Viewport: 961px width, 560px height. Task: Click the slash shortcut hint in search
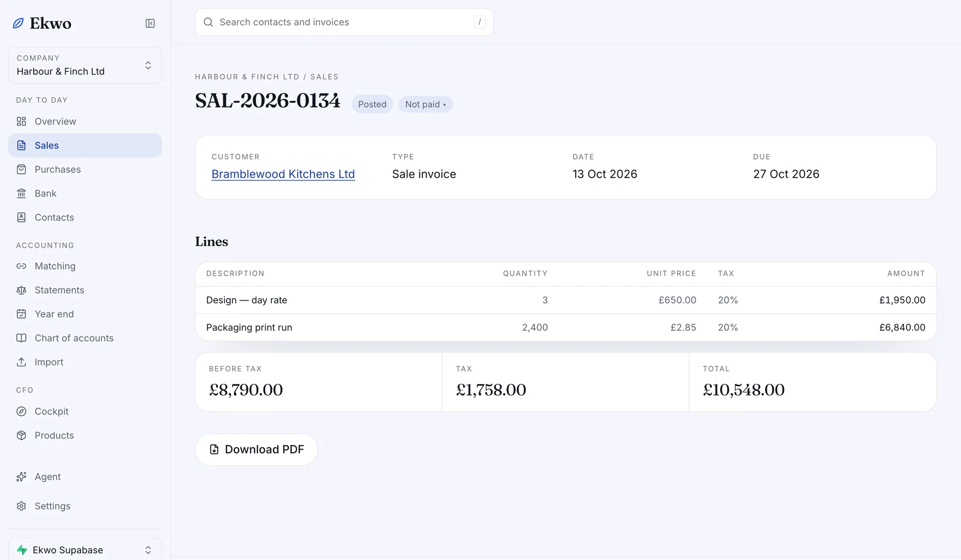point(480,22)
